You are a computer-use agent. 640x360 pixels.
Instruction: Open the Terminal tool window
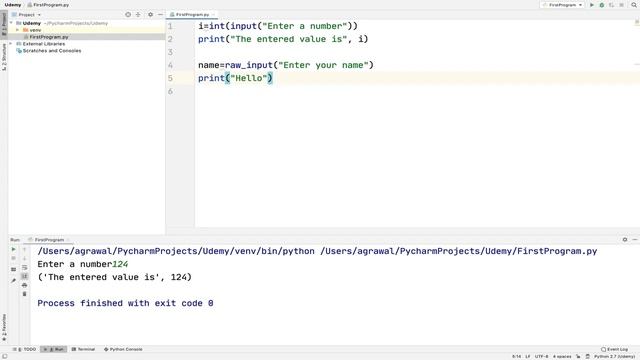tap(83, 349)
